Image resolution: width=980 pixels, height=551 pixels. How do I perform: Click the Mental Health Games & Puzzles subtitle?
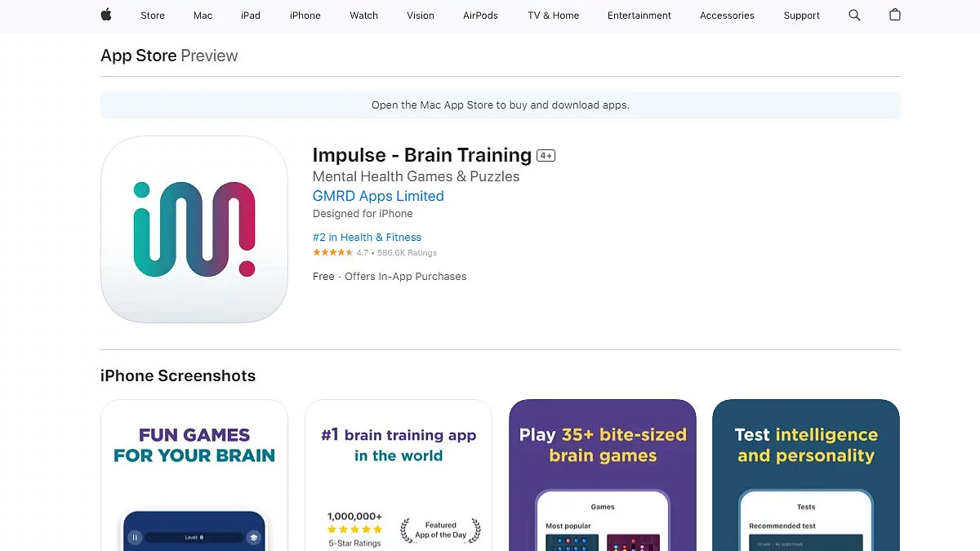(x=416, y=176)
